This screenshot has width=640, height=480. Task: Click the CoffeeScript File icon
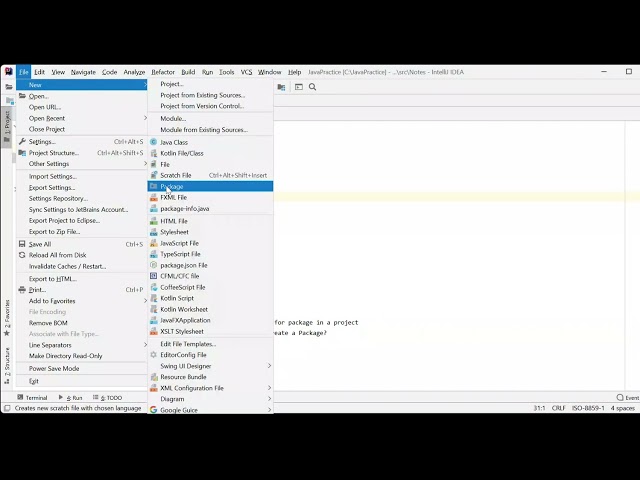pyautogui.click(x=153, y=287)
